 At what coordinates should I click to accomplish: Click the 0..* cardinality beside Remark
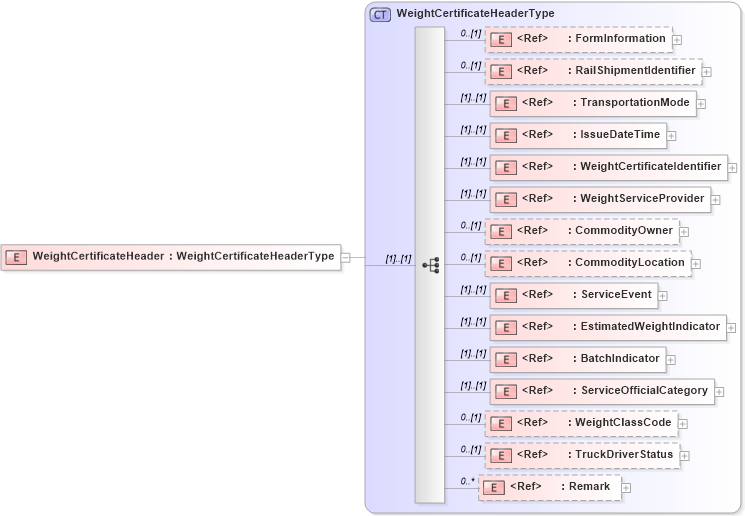pyautogui.click(x=467, y=481)
